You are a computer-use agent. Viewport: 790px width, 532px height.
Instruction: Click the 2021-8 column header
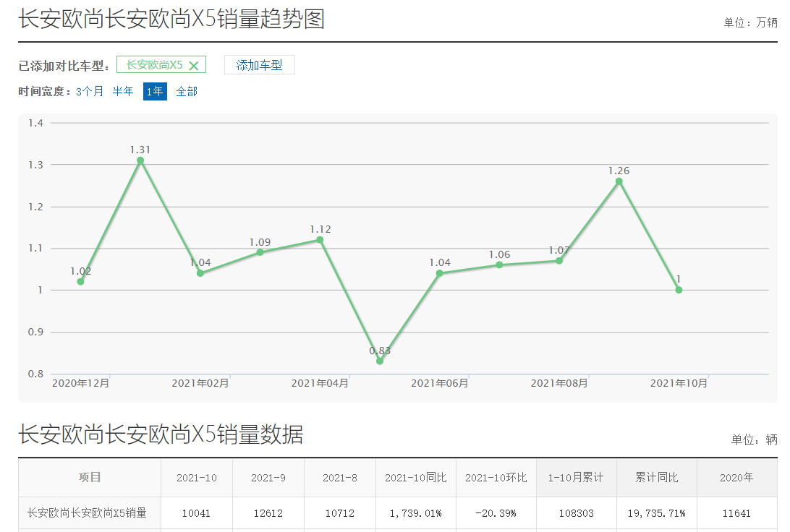pyautogui.click(x=339, y=477)
